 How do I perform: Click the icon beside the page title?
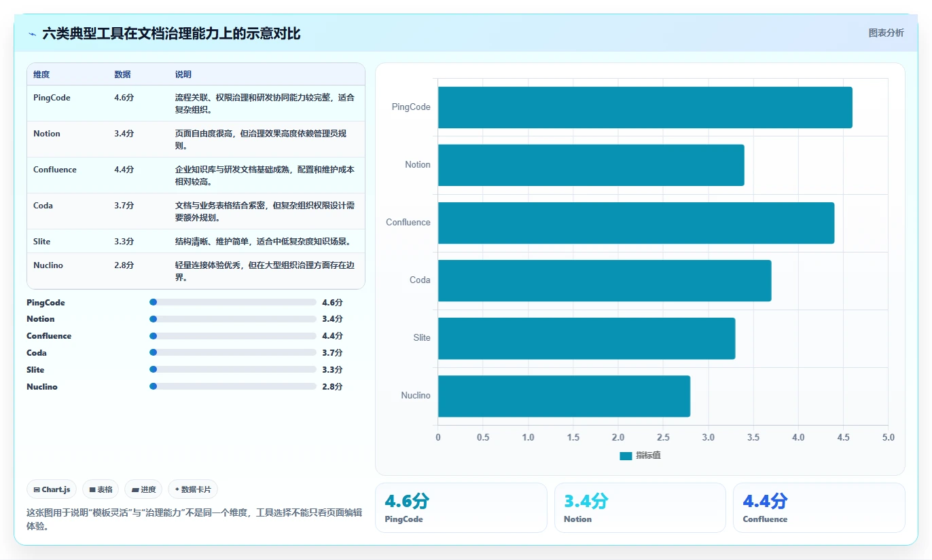click(x=32, y=34)
